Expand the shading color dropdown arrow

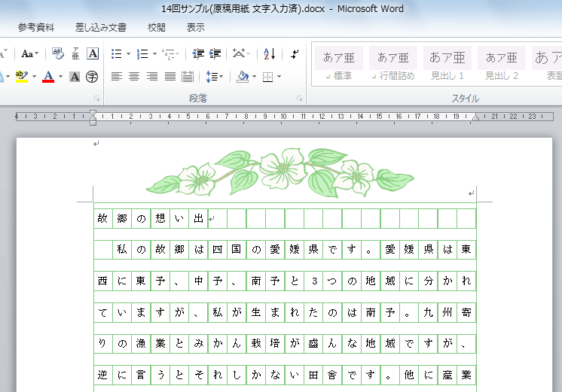pos(255,77)
